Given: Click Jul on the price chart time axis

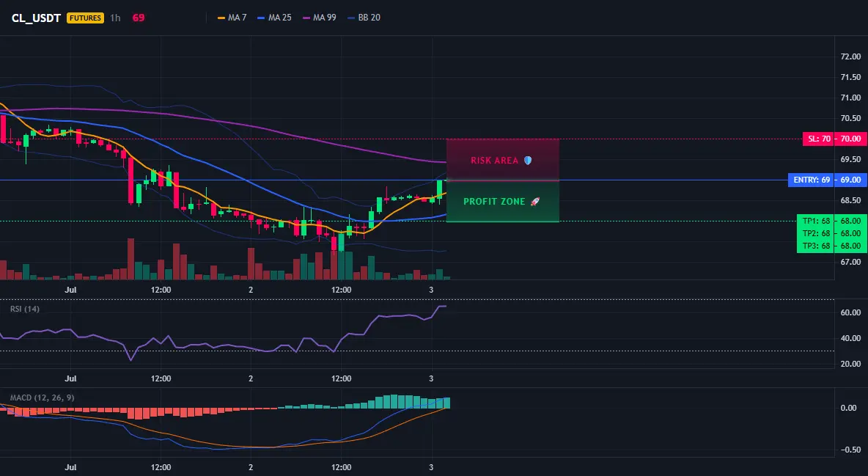Looking at the screenshot, I should (x=70, y=290).
